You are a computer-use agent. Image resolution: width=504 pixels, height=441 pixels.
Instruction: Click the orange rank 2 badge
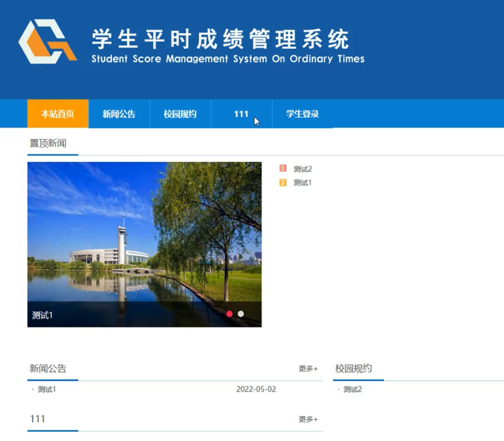click(283, 183)
